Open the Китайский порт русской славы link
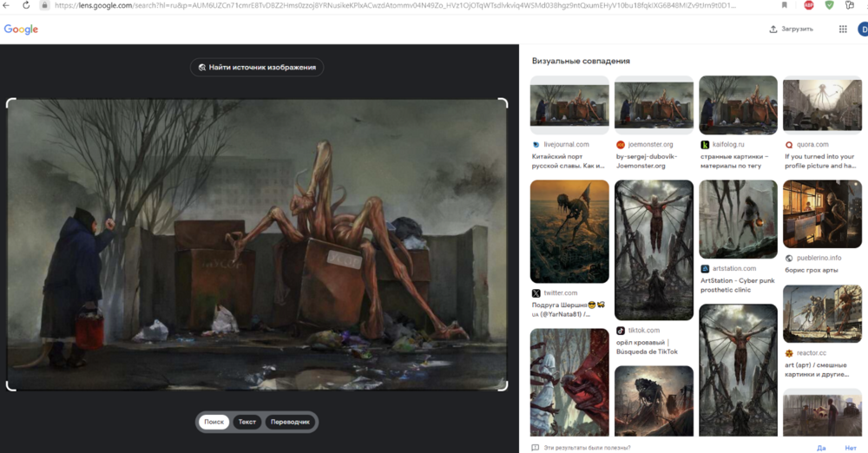The image size is (868, 453). pyautogui.click(x=569, y=161)
